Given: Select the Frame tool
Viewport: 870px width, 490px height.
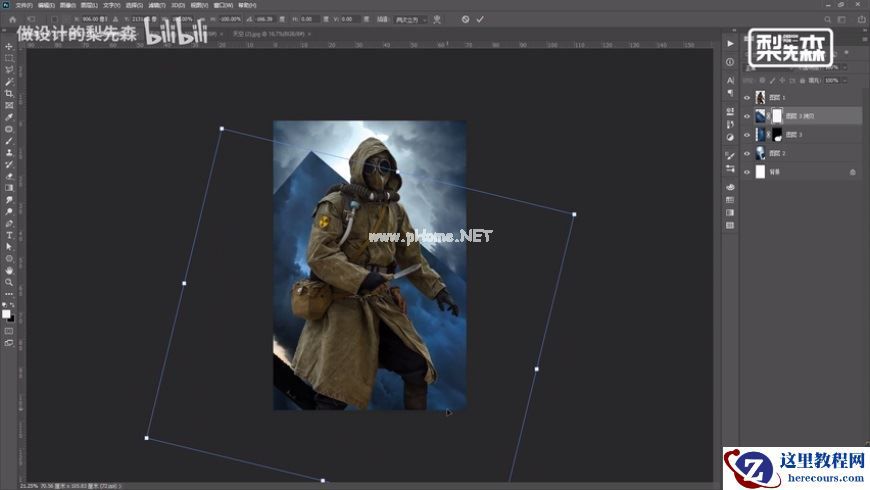Looking at the screenshot, I should 9,105.
